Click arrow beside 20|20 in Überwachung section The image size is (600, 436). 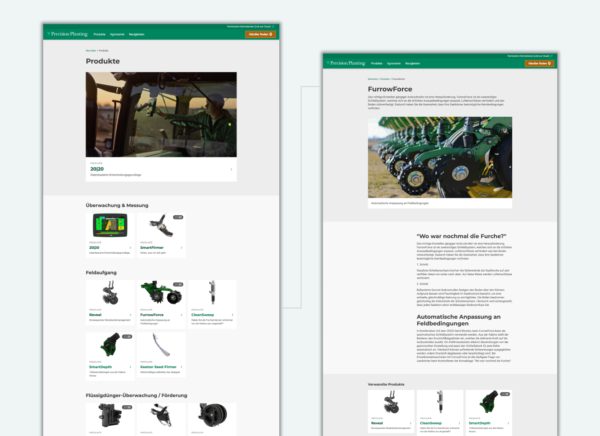coord(130,248)
